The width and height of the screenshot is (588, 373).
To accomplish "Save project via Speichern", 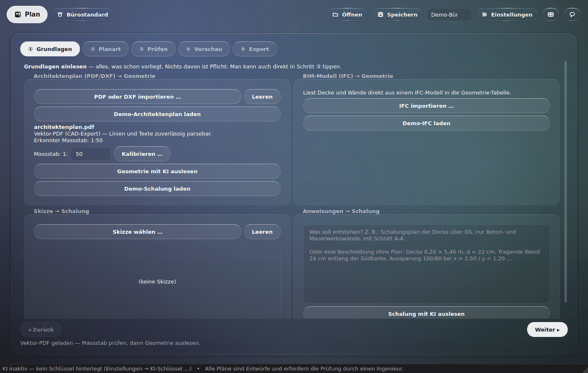I will (397, 15).
